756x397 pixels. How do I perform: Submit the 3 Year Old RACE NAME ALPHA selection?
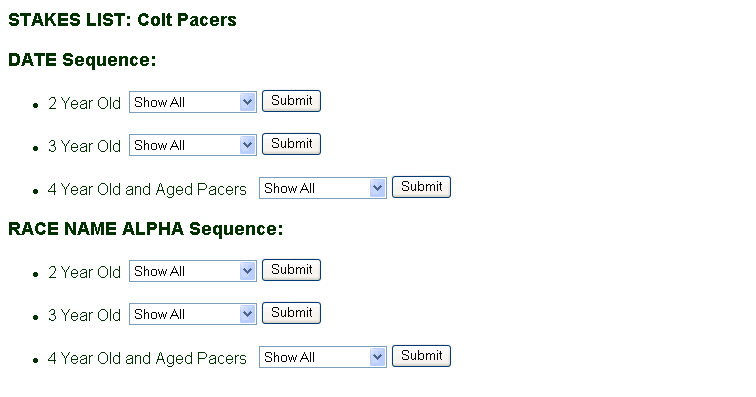coord(291,313)
